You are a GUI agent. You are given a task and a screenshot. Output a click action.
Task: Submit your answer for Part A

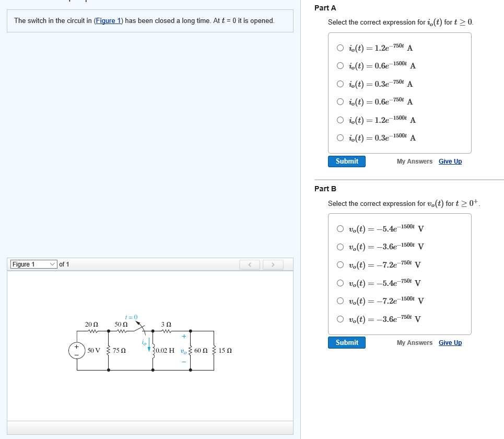pyautogui.click(x=346, y=161)
